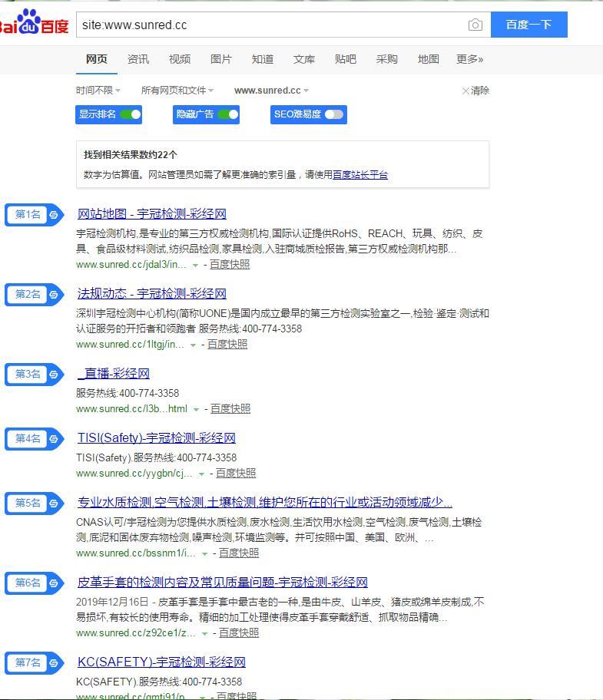Screen dimensions: 603x700
Task: Expand arrow next to www.sunred.cc/yygbn URL
Action: pyautogui.click(x=201, y=474)
